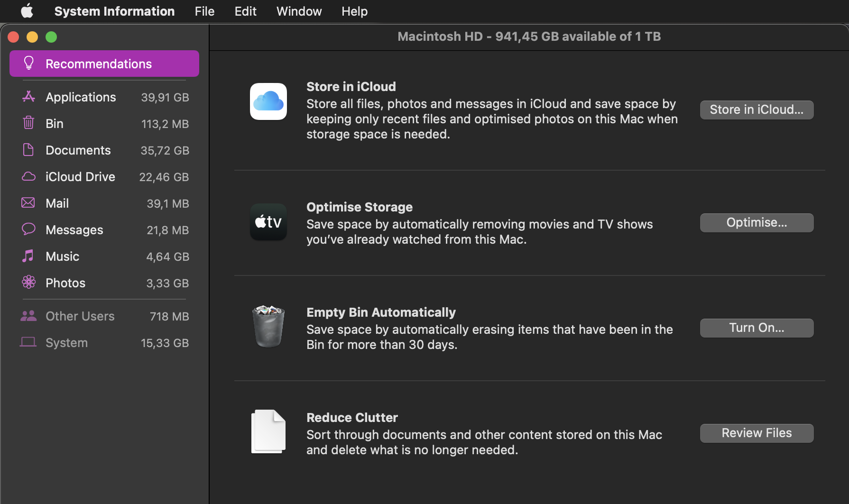The width and height of the screenshot is (849, 504).
Task: Click the iCloud app icon
Action: click(x=268, y=101)
